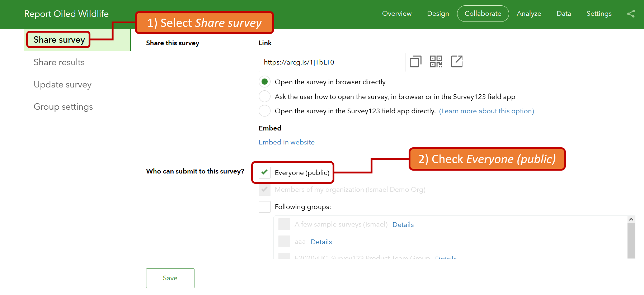Check the 'Following groups' checkbox
Image resolution: width=644 pixels, height=295 pixels.
pyautogui.click(x=265, y=207)
